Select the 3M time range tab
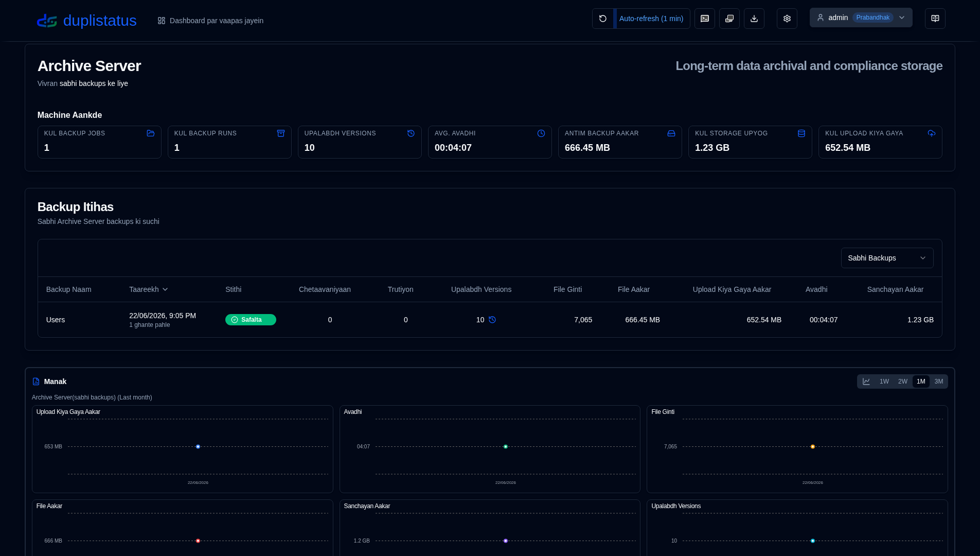Viewport: 980px width, 556px height. point(939,381)
